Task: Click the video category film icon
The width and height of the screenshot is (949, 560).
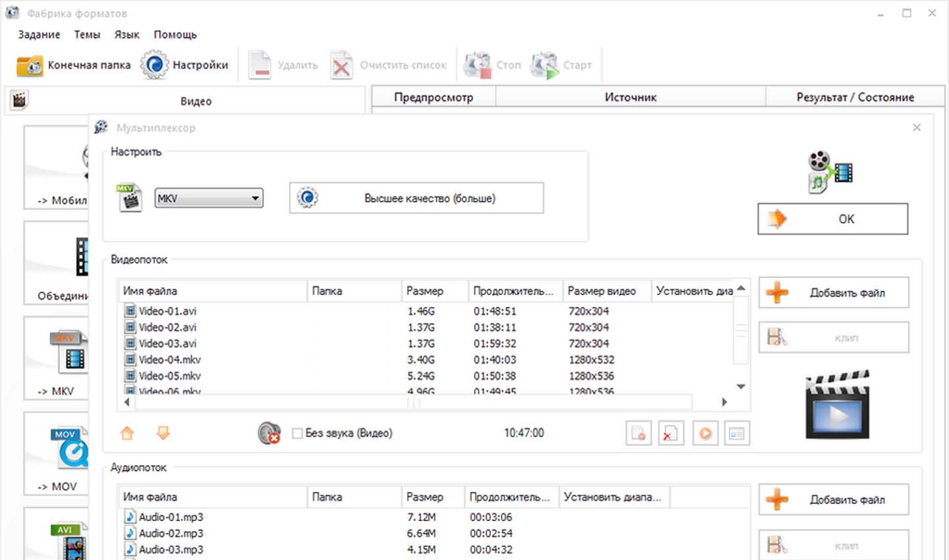Action: (x=20, y=100)
